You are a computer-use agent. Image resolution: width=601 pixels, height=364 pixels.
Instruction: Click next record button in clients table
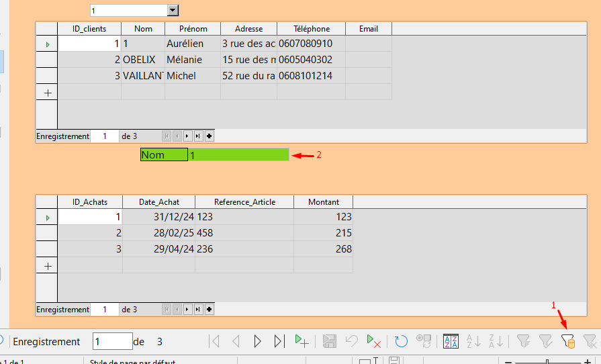coord(187,136)
